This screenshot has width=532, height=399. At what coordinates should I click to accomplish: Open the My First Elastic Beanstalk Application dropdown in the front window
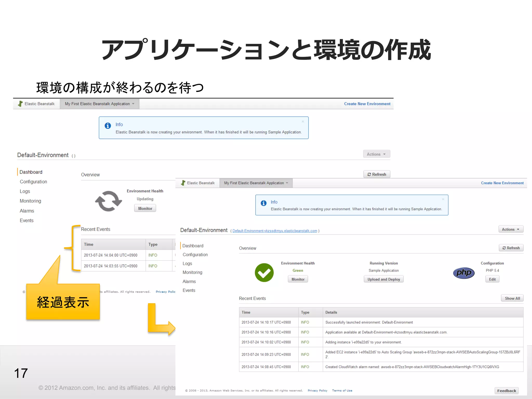tap(256, 183)
